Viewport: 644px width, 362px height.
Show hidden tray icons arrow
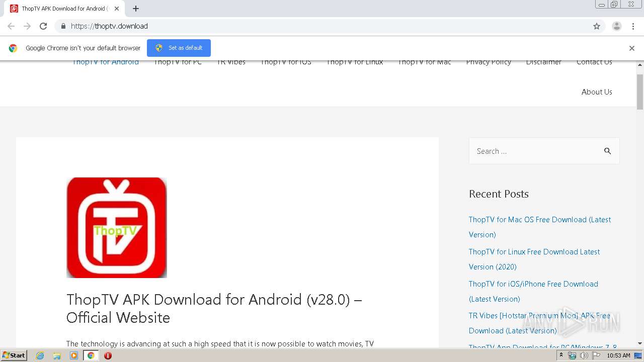[561, 355]
